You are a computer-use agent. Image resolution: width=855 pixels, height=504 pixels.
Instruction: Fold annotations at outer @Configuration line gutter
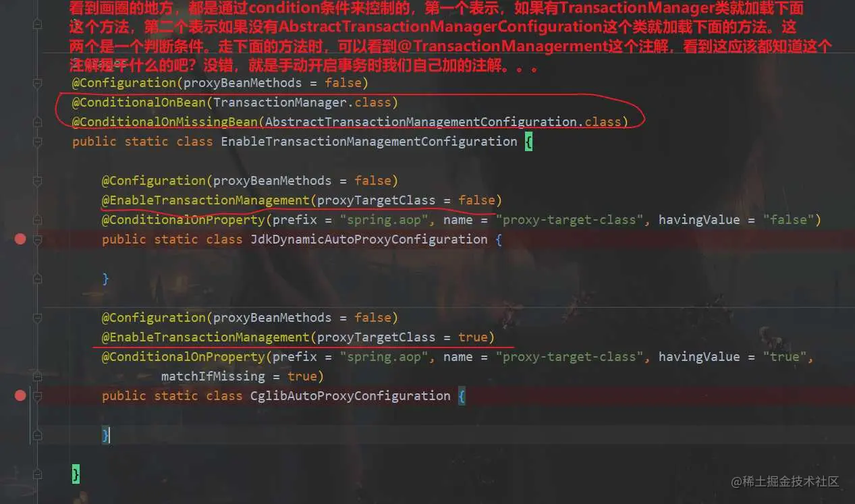point(37,83)
